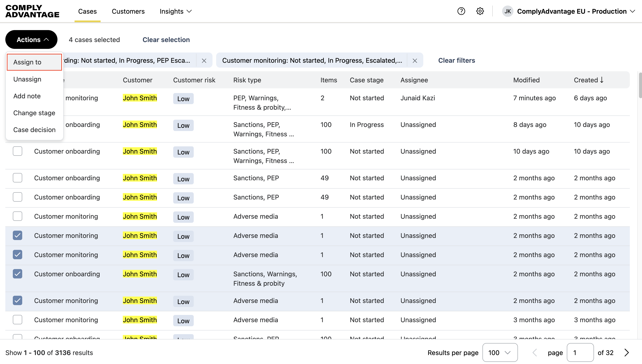Choose Change stage menu option
This screenshot has height=364, width=642.
point(34,113)
